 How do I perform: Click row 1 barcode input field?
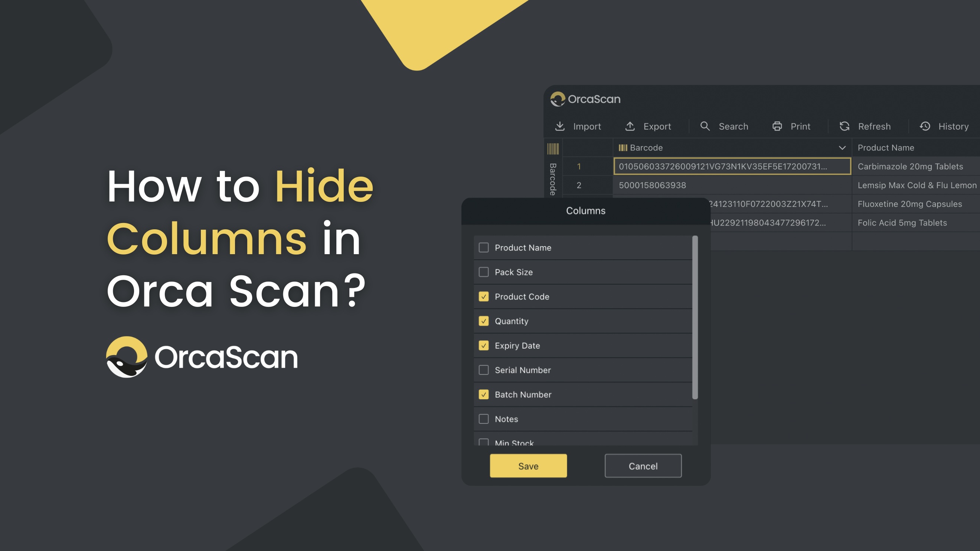(732, 166)
